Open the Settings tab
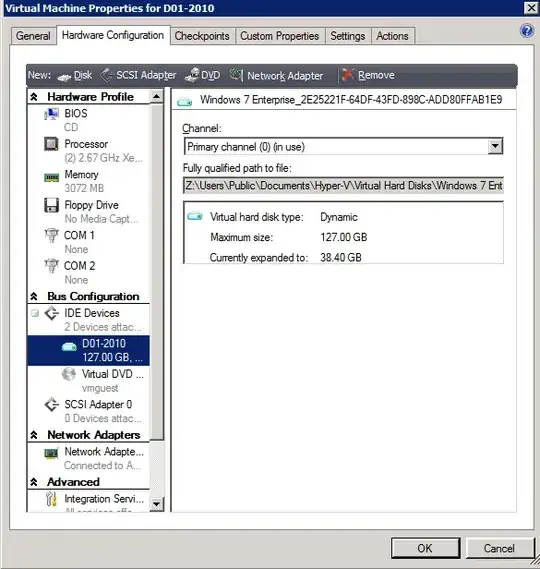The height and width of the screenshot is (569, 540). (348, 36)
